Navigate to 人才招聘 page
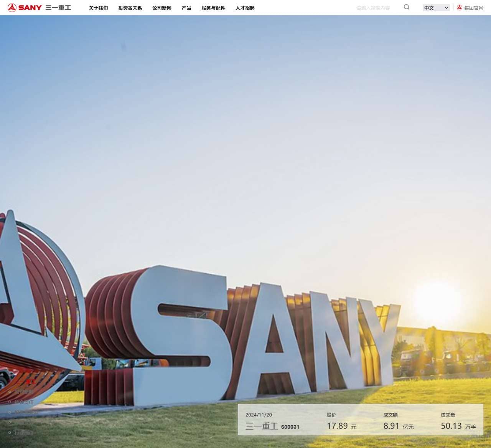Viewport: 491px width, 448px height. click(245, 8)
